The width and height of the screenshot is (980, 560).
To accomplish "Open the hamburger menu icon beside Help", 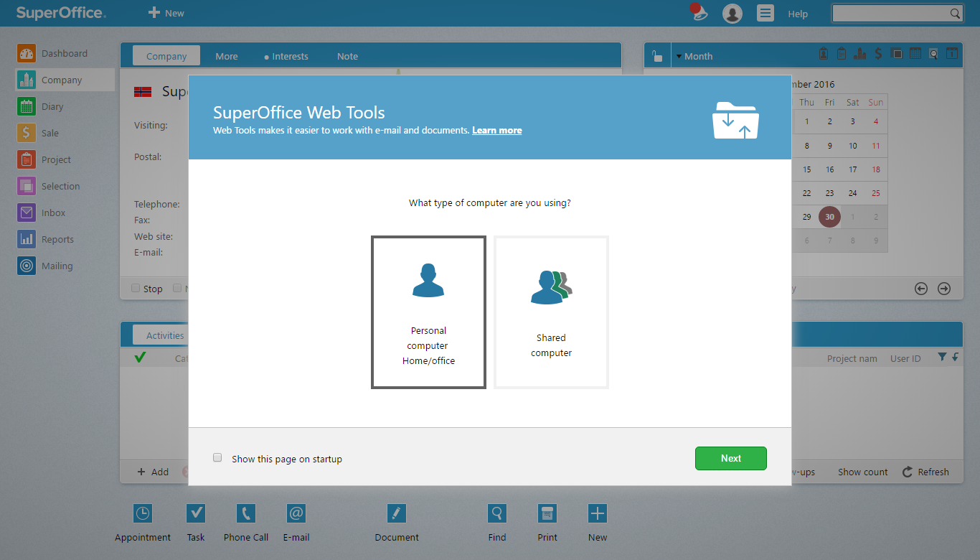I will coord(765,13).
